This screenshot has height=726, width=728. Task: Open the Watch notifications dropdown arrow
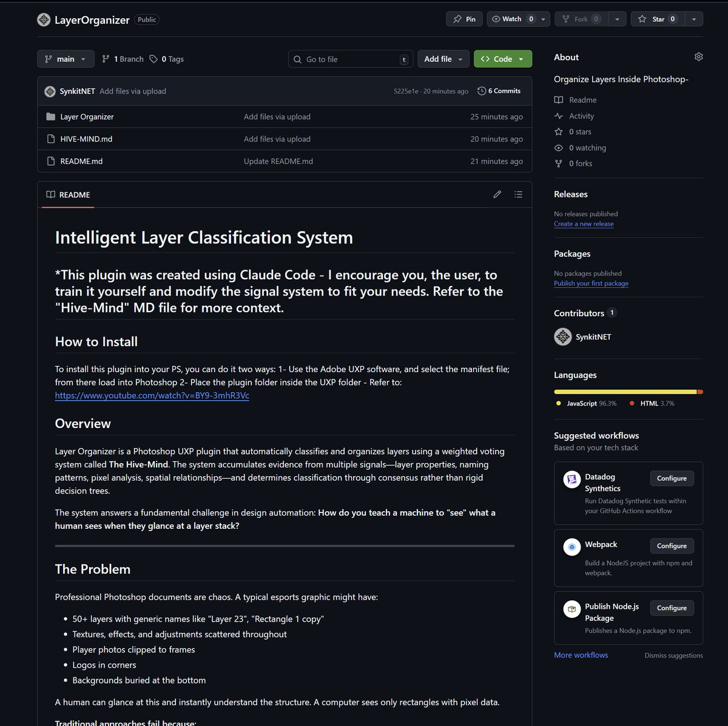click(544, 19)
